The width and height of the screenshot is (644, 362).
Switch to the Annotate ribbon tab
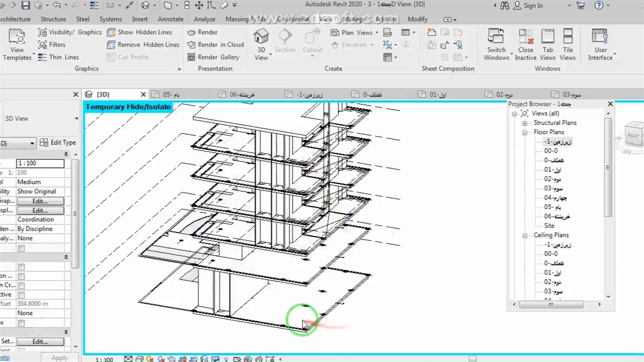(x=171, y=19)
